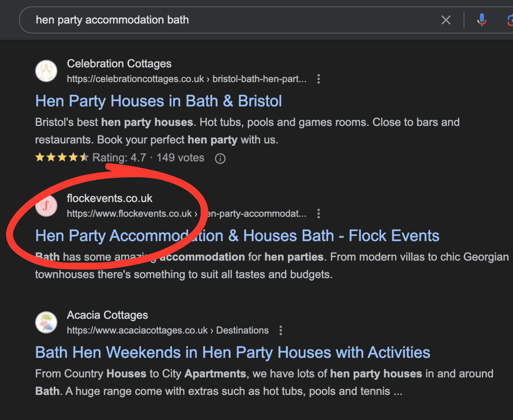Open the three-dot menu for Acacia Cottages result

click(x=281, y=330)
